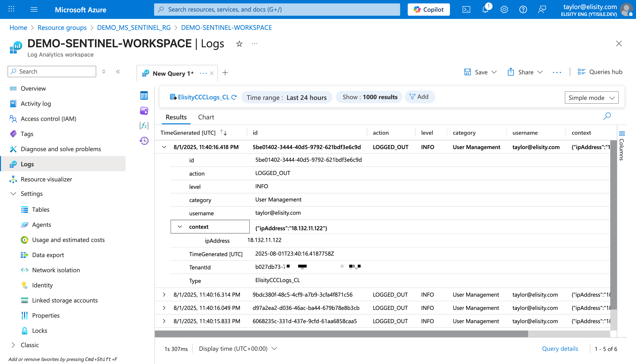Open DEMO_MS_SENTINEL_RG breadcrumb
This screenshot has width=636, height=364.
point(134,27)
